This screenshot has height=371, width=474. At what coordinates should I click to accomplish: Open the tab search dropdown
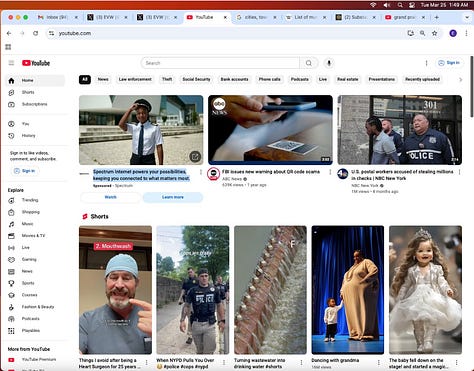(467, 17)
